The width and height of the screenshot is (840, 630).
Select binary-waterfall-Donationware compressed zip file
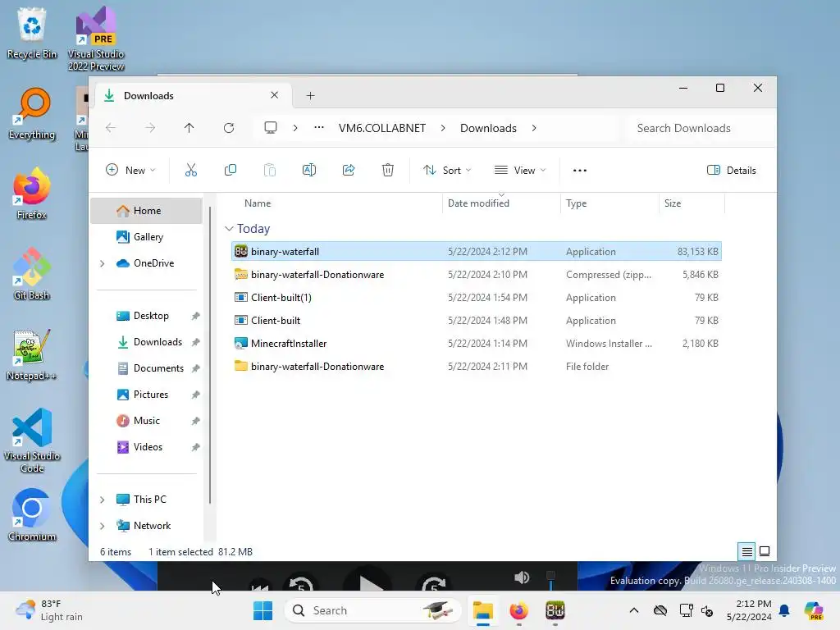click(477, 274)
